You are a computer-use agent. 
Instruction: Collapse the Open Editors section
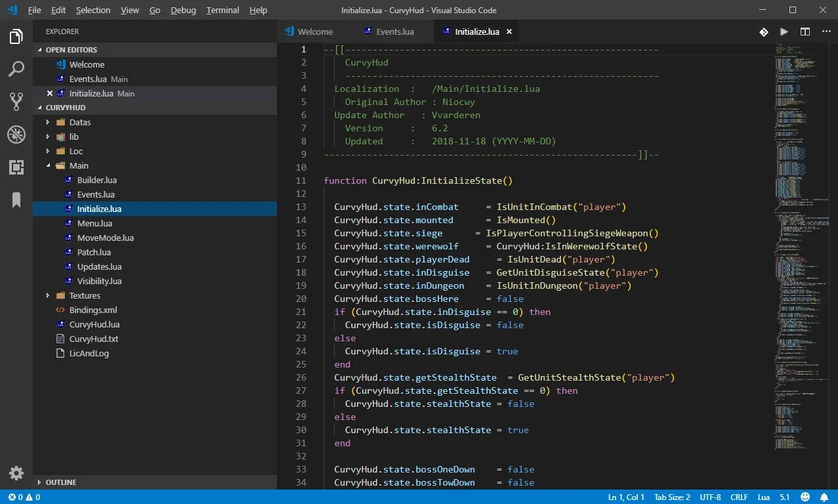(x=155, y=50)
